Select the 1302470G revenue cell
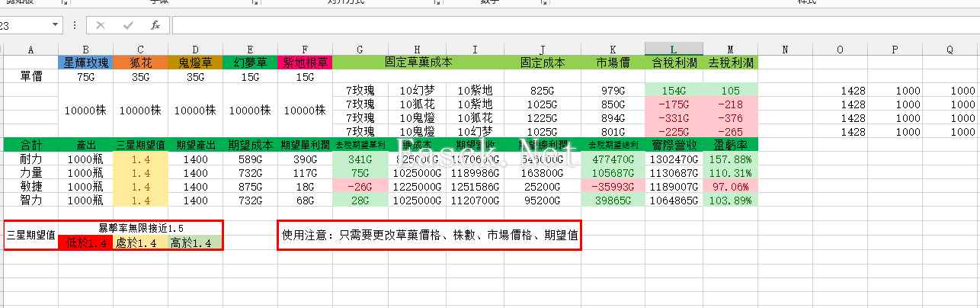 coord(674,159)
